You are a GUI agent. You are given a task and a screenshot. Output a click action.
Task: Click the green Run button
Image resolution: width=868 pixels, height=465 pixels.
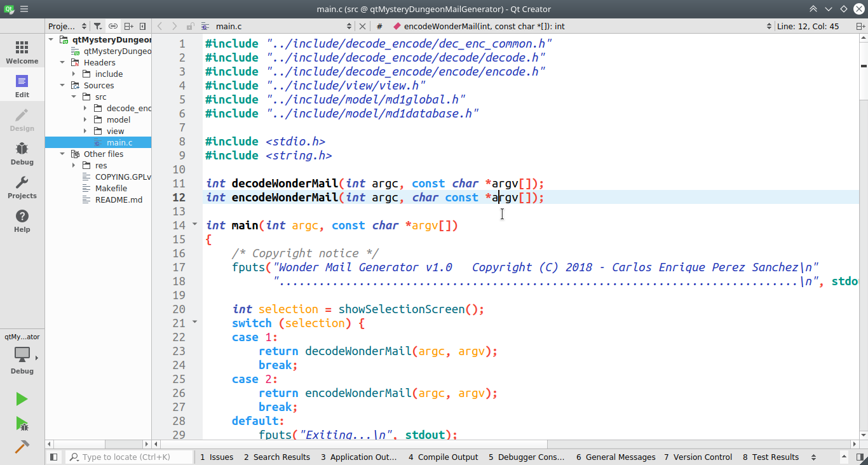pos(22,399)
